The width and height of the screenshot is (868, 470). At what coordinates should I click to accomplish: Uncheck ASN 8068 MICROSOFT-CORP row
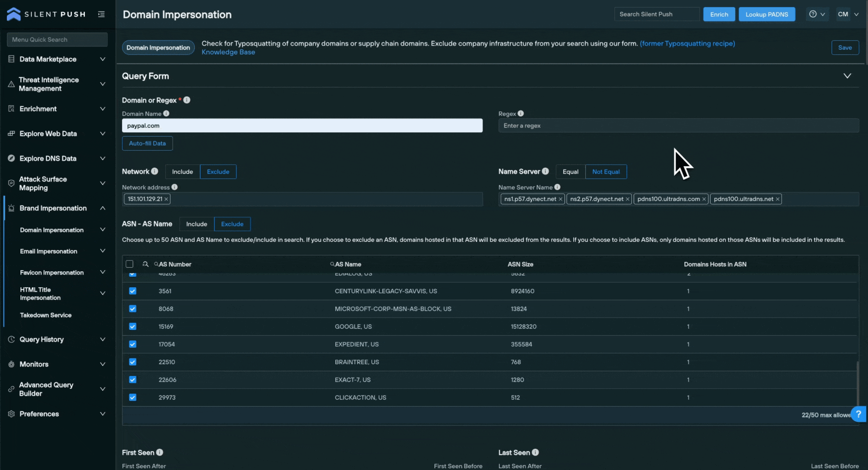[133, 309]
